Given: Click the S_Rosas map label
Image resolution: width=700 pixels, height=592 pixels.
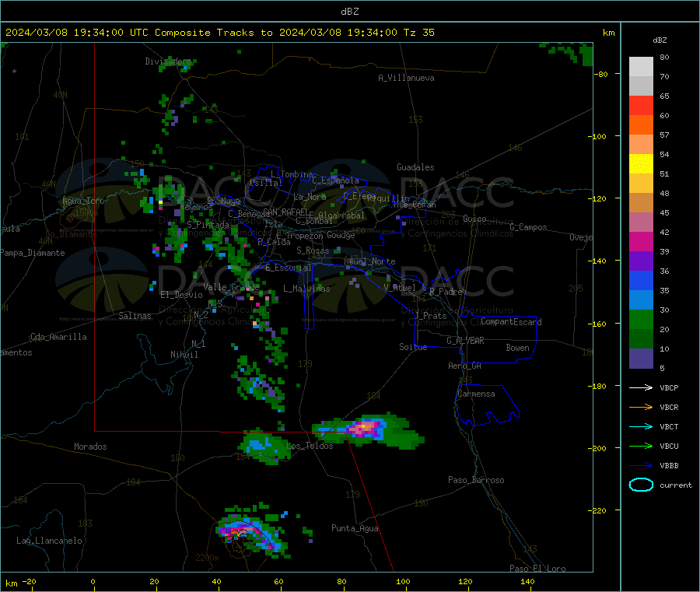Looking at the screenshot, I should 313,250.
